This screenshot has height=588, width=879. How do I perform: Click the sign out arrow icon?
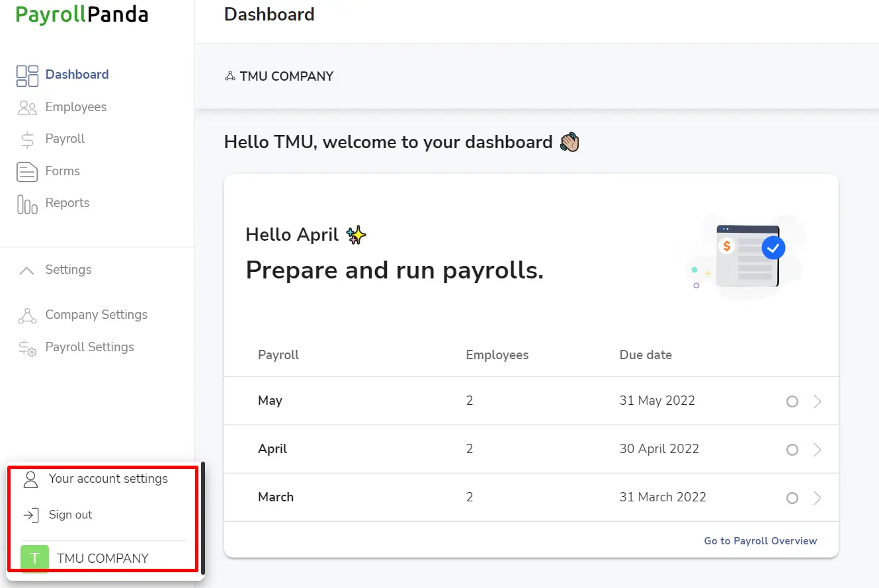click(x=30, y=515)
